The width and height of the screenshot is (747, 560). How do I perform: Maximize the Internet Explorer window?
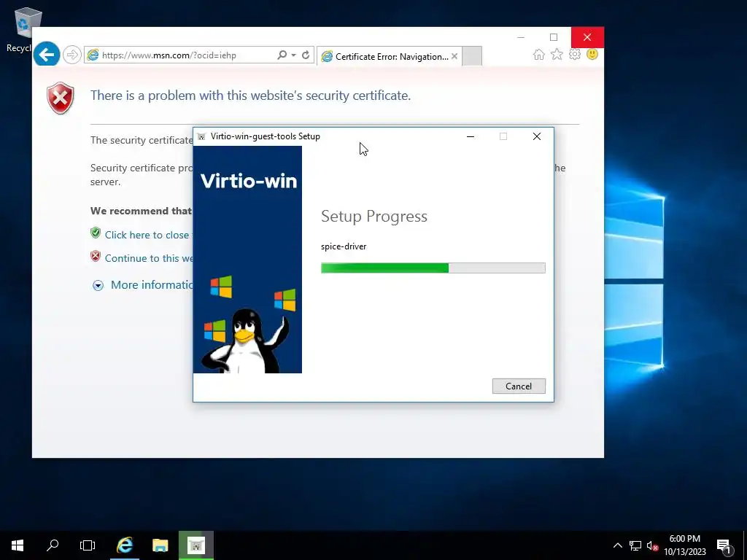coord(554,37)
